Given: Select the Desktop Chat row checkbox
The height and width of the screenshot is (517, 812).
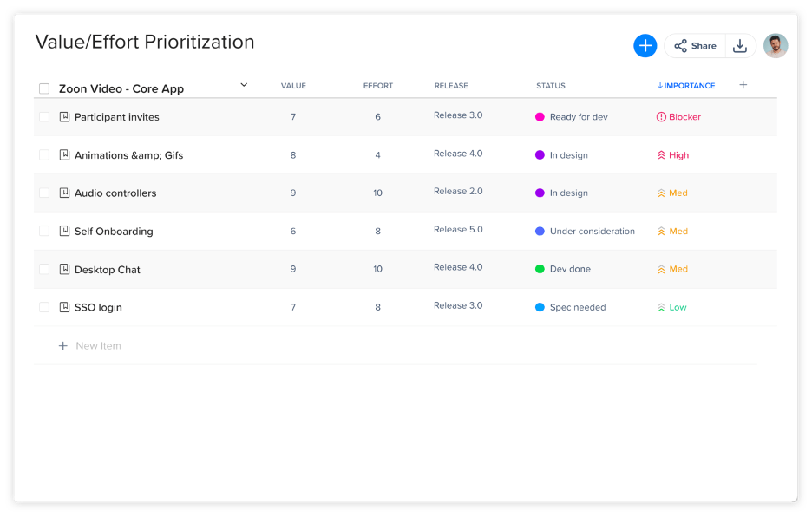Looking at the screenshot, I should tap(44, 270).
